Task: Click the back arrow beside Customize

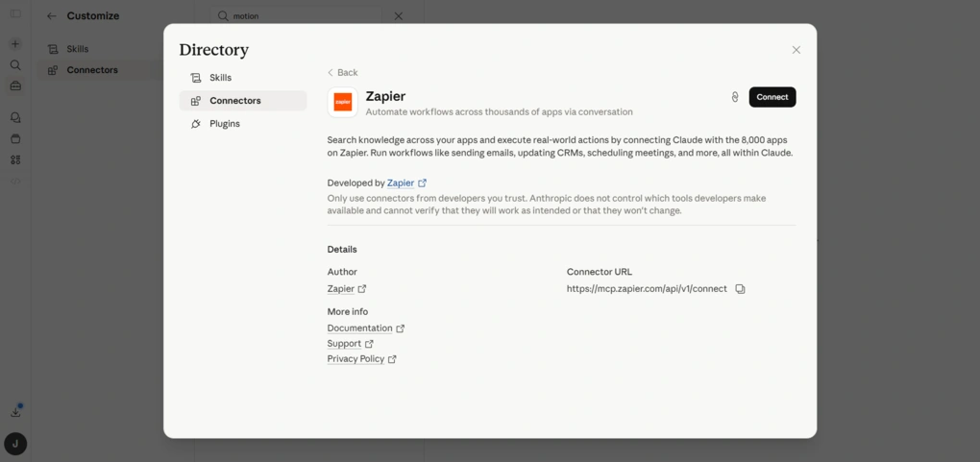Action: [x=52, y=16]
